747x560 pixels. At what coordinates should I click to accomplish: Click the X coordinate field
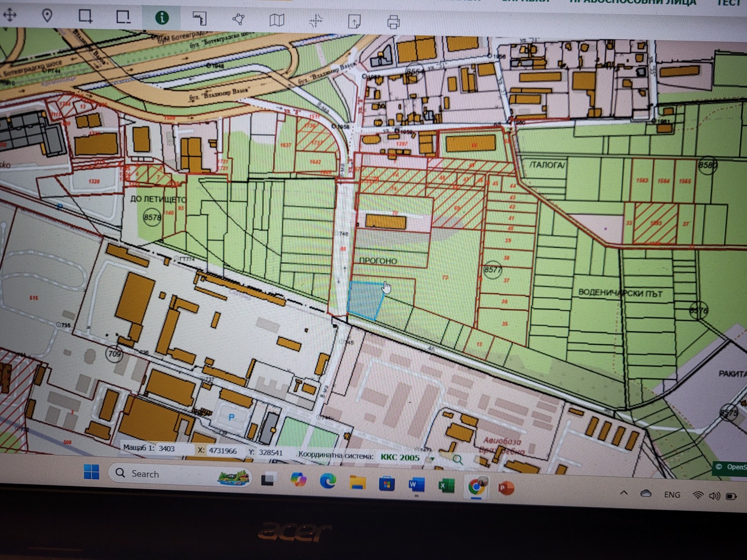[x=223, y=451]
